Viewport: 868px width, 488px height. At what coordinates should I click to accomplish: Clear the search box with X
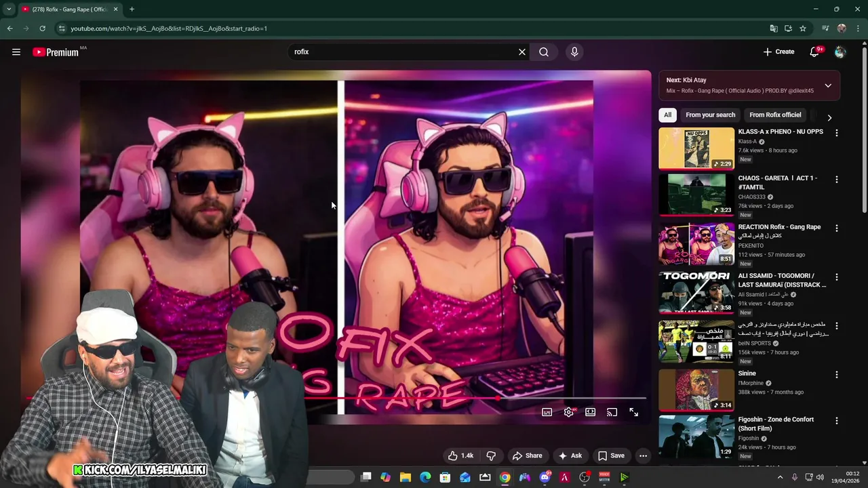tap(522, 52)
